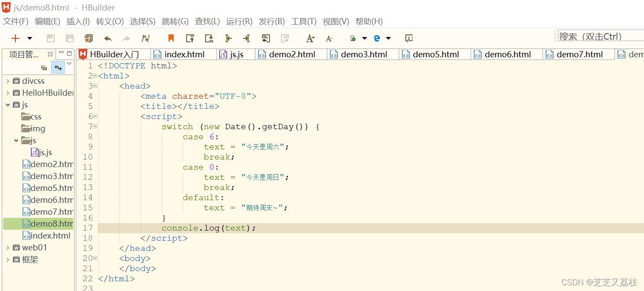This screenshot has width=644, height=291.
Task: Collapse the inner js folder
Action: [x=16, y=141]
